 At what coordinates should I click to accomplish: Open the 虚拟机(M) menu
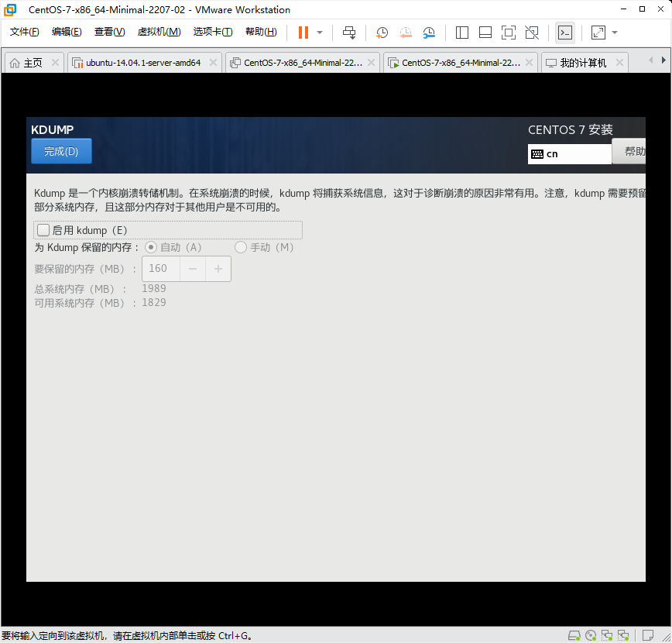[159, 32]
